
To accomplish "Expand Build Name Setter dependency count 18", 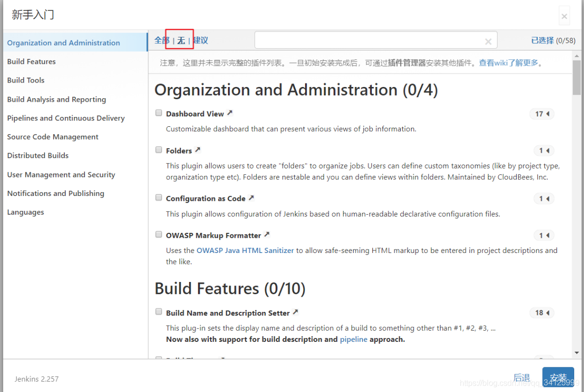I will point(542,312).
